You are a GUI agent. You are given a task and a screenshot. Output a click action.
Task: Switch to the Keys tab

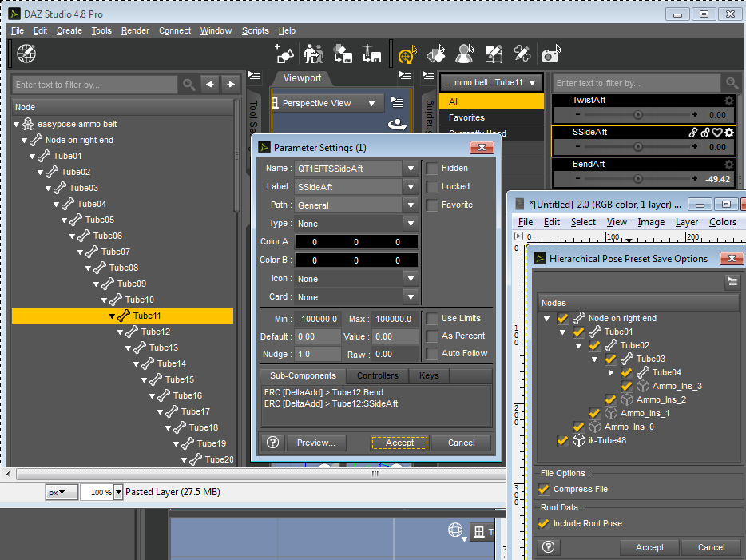tap(429, 376)
